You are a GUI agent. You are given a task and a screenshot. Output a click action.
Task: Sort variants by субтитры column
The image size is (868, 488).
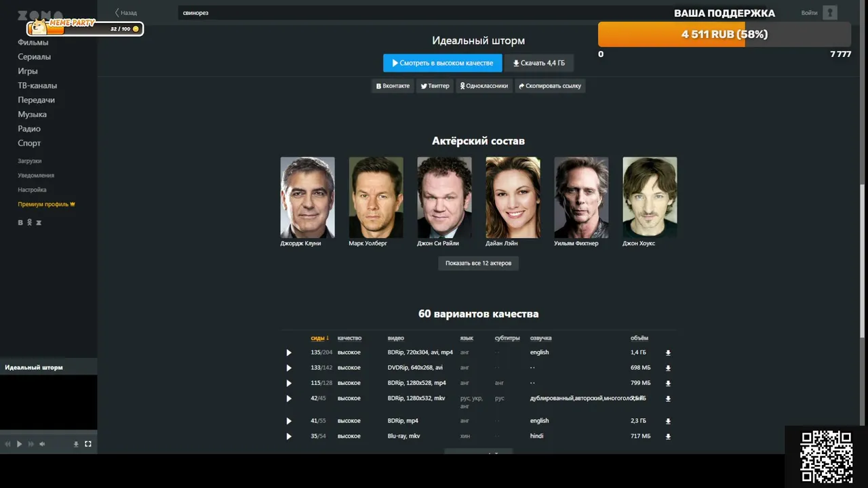pos(507,338)
